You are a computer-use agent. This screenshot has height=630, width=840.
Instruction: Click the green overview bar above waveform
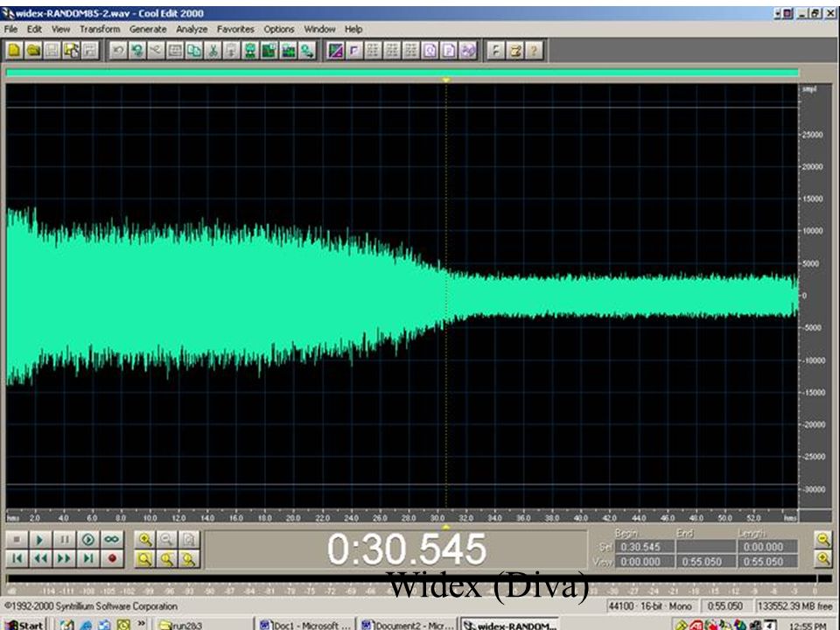coord(402,73)
